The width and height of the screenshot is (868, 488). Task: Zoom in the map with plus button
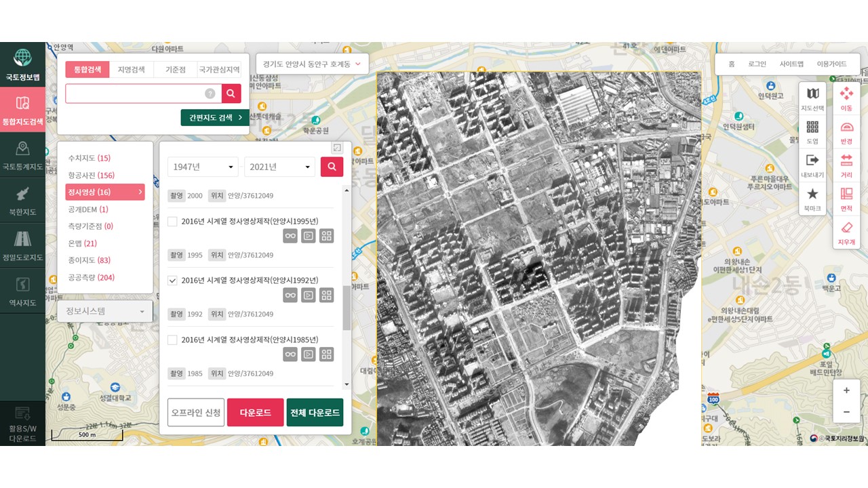click(846, 390)
